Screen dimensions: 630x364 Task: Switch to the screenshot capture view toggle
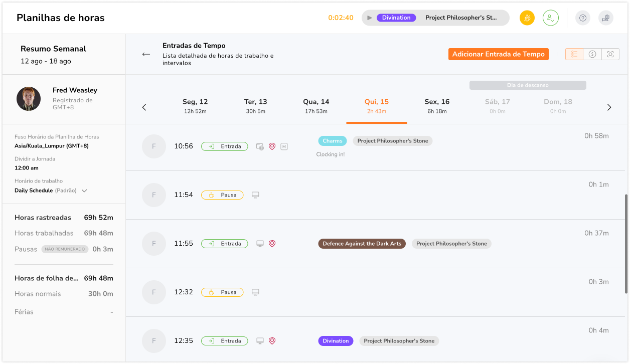610,54
